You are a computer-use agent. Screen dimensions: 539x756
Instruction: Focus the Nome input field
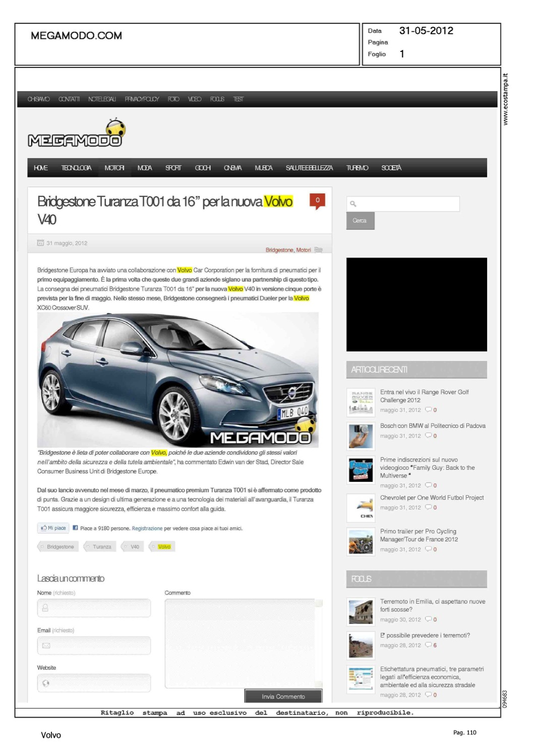[94, 608]
